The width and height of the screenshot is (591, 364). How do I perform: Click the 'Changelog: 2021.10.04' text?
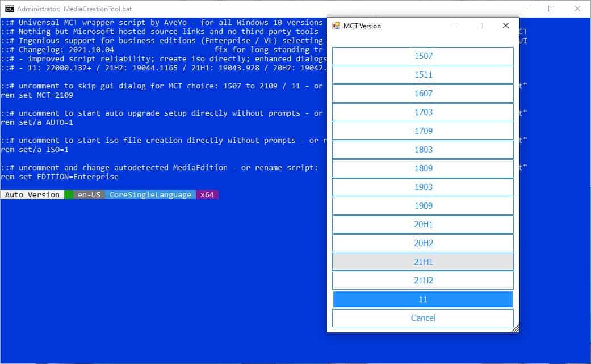pyautogui.click(x=66, y=50)
